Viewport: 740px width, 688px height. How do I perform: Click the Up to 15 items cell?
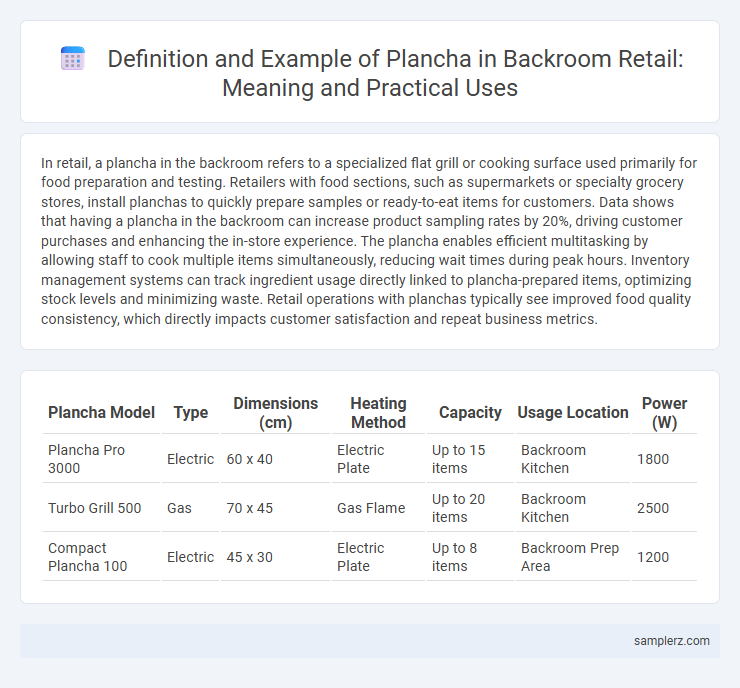click(x=470, y=459)
